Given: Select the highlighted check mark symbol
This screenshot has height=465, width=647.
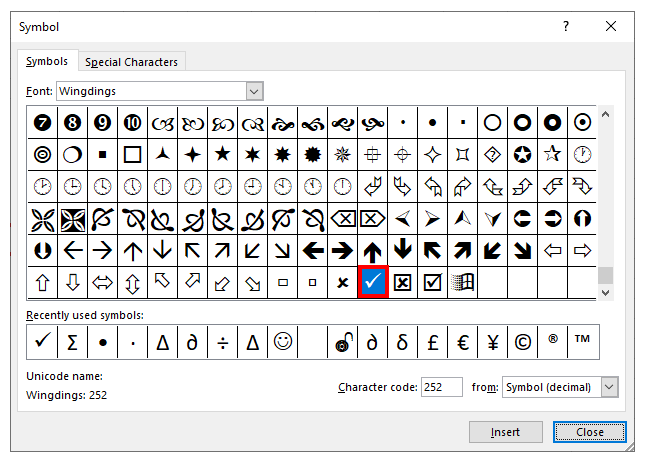Looking at the screenshot, I should coord(372,283).
